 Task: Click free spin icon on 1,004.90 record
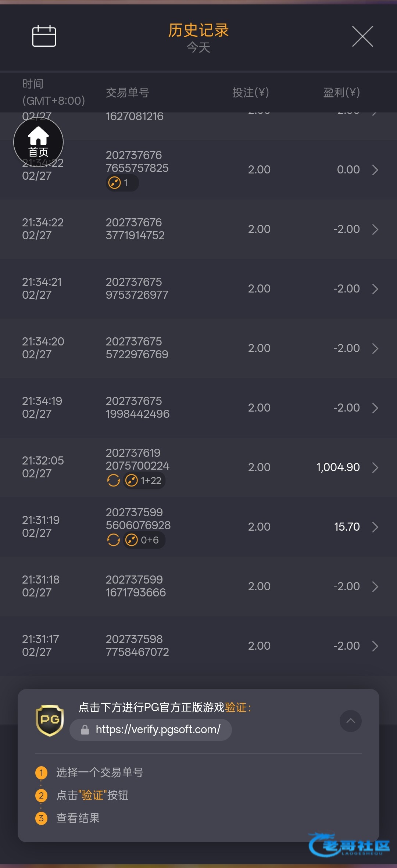pyautogui.click(x=113, y=480)
